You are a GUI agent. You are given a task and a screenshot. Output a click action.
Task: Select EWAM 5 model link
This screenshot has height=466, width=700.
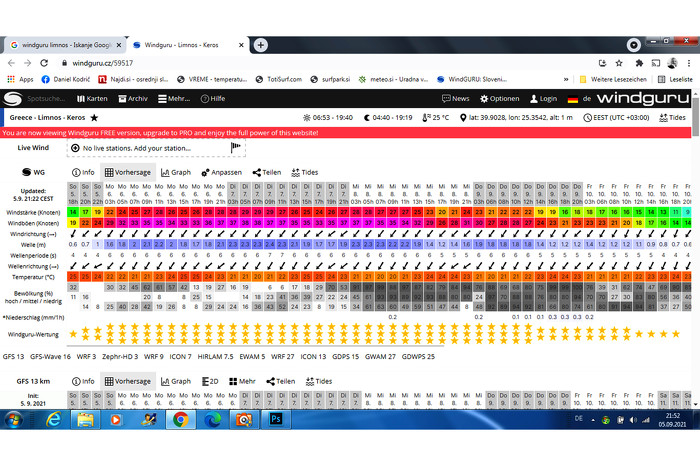(x=252, y=357)
